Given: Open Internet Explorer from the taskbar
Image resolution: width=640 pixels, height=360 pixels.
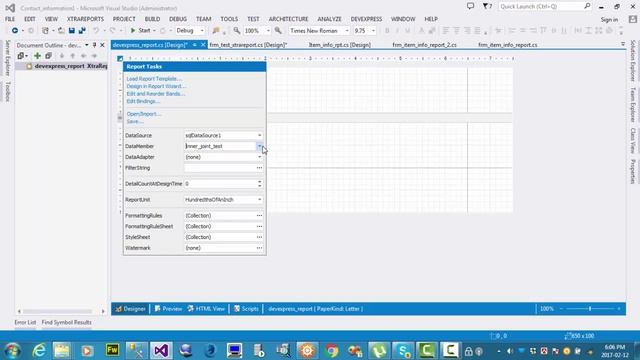Looking at the screenshot, I should pos(39,351).
